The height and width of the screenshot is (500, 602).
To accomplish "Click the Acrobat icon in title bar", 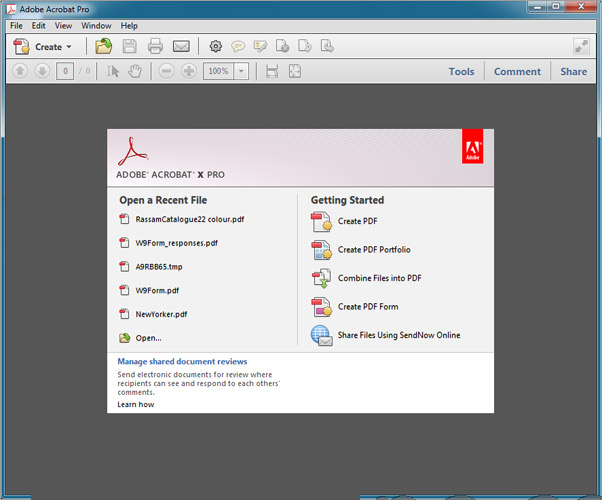I will click(x=12, y=9).
